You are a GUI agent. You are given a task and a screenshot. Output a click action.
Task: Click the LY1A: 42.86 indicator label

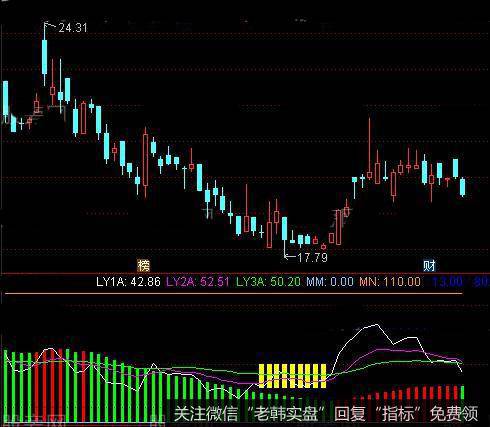pyautogui.click(x=128, y=282)
